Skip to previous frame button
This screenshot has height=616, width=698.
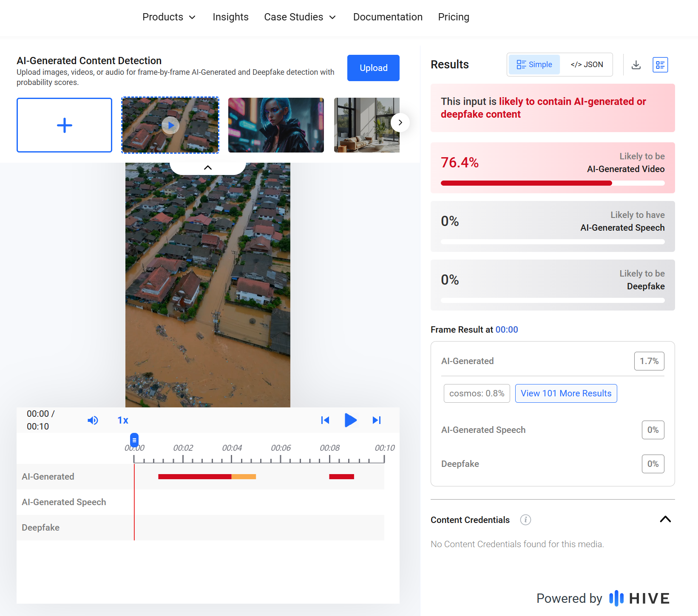(325, 420)
